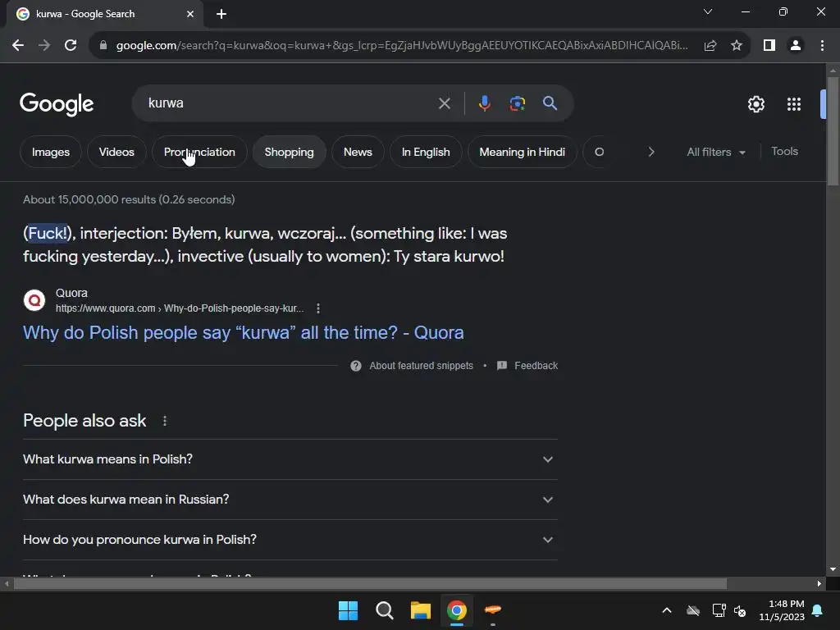Select the Shopping filter chip
The image size is (840, 630).
click(290, 152)
